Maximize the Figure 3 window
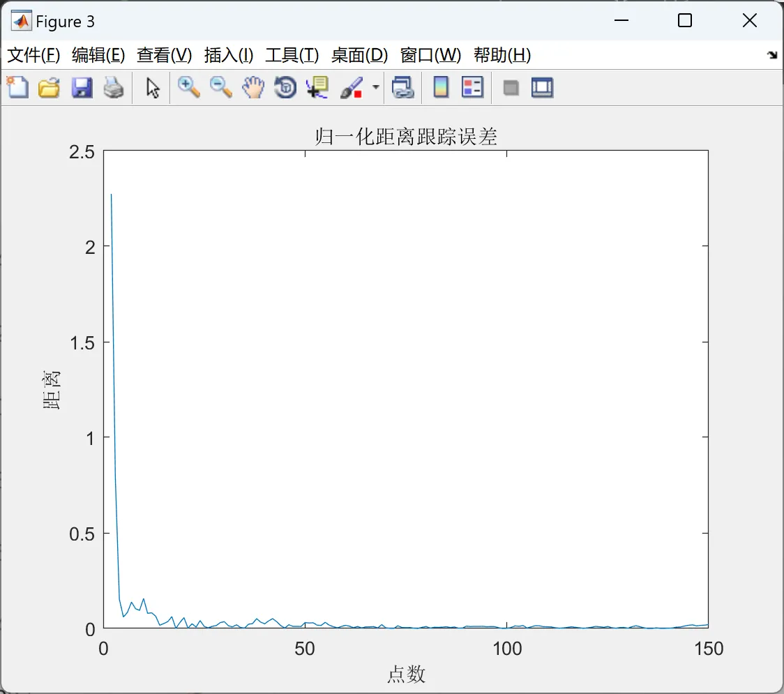 pyautogui.click(x=685, y=20)
